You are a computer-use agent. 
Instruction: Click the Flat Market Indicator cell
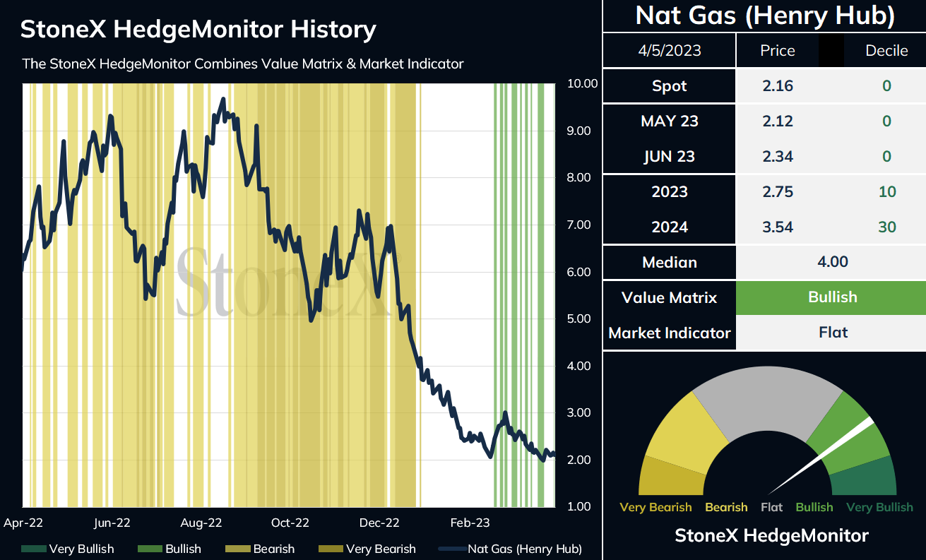tap(831, 333)
